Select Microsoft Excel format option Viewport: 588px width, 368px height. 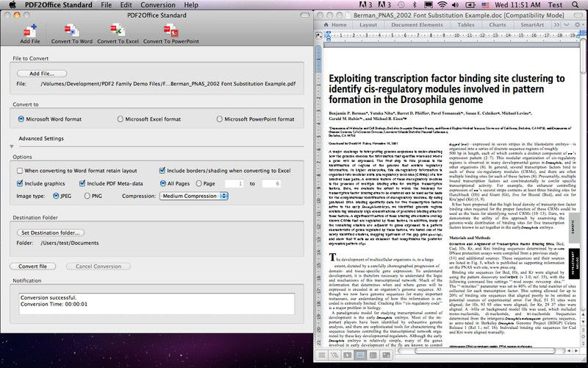[121, 119]
